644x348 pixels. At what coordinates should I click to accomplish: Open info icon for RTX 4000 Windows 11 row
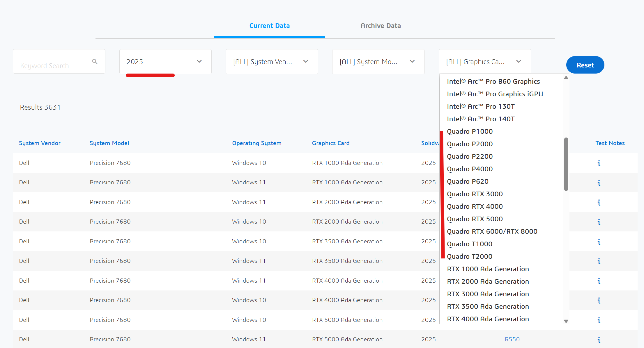pos(599,281)
